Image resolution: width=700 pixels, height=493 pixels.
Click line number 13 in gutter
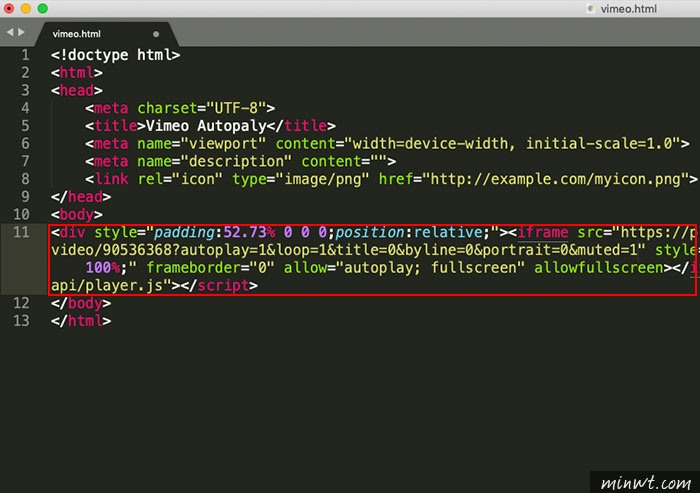[x=21, y=321]
